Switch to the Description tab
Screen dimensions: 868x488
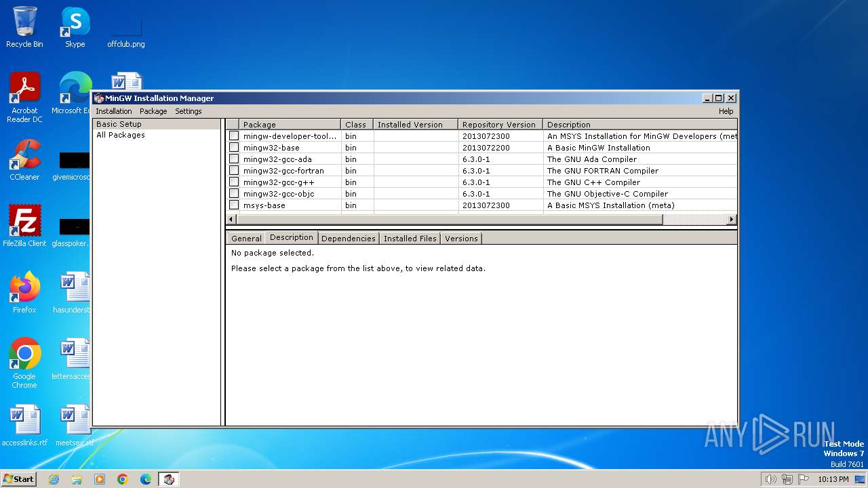click(291, 237)
